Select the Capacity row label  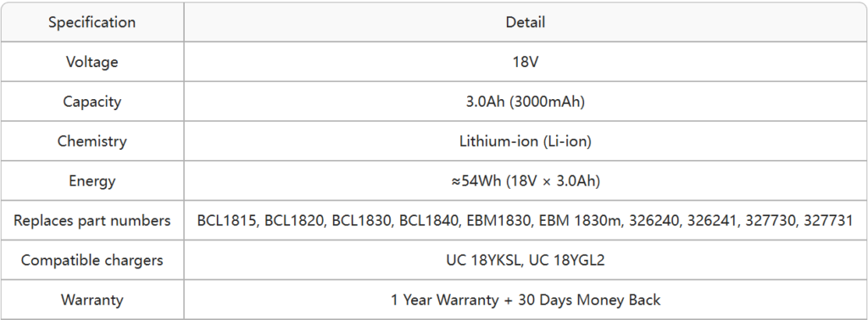click(x=92, y=102)
